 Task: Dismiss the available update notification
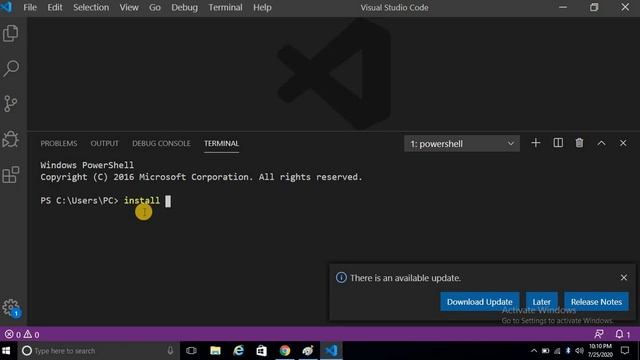point(624,278)
